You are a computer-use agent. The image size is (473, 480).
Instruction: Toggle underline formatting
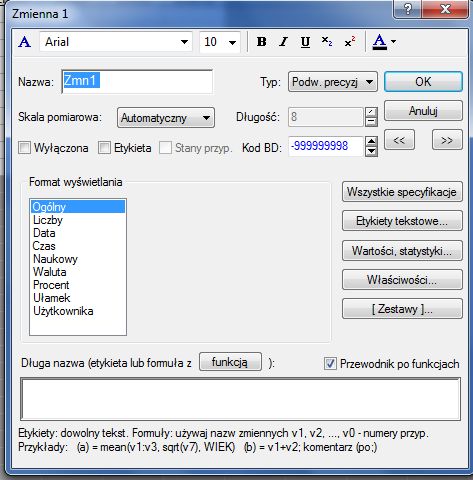pos(305,42)
